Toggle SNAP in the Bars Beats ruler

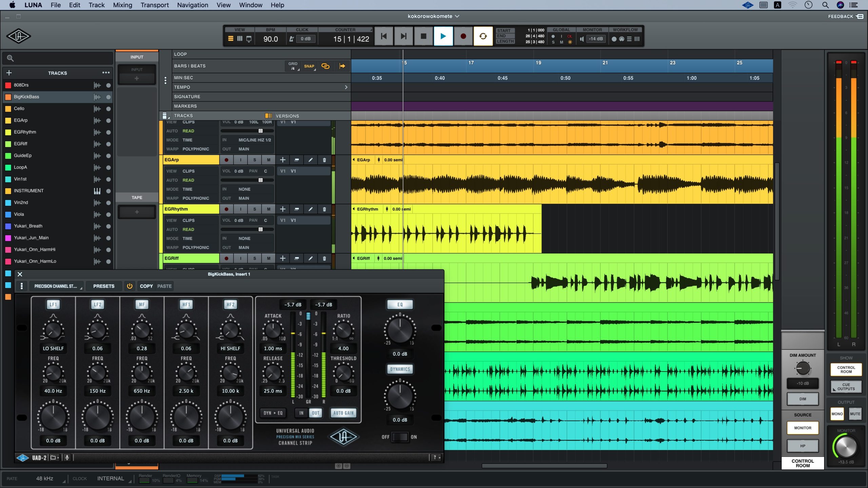coord(309,66)
